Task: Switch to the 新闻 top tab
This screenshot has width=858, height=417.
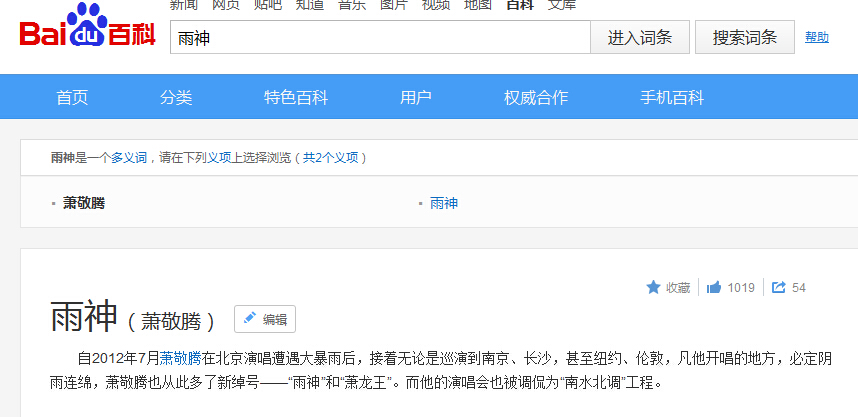Action: (183, 5)
